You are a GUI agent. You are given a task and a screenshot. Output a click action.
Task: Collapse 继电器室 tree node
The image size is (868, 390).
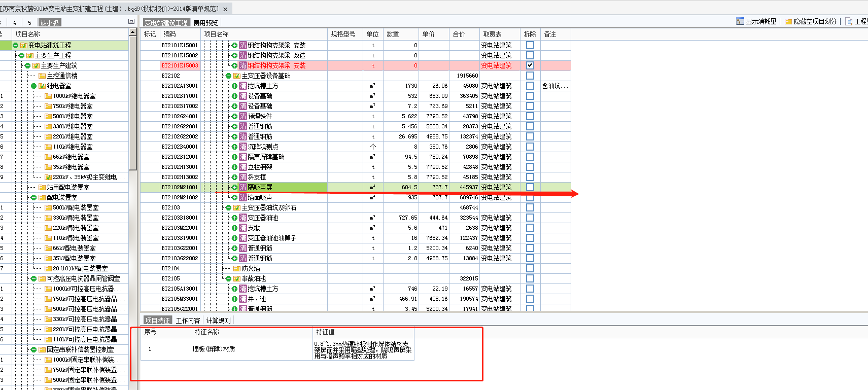click(x=34, y=86)
